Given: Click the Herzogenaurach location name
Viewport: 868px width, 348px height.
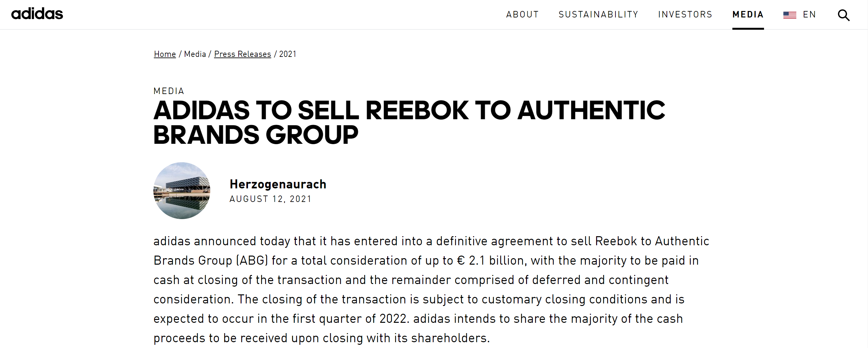Looking at the screenshot, I should pyautogui.click(x=278, y=184).
